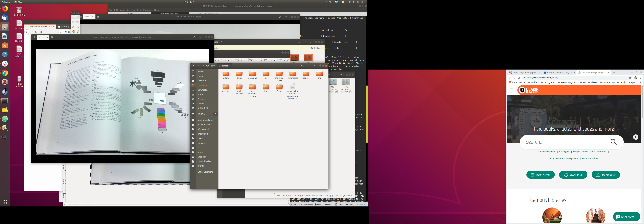Reload the Deakin library page
Viewport: 644px width, 224px height.
(519, 78)
